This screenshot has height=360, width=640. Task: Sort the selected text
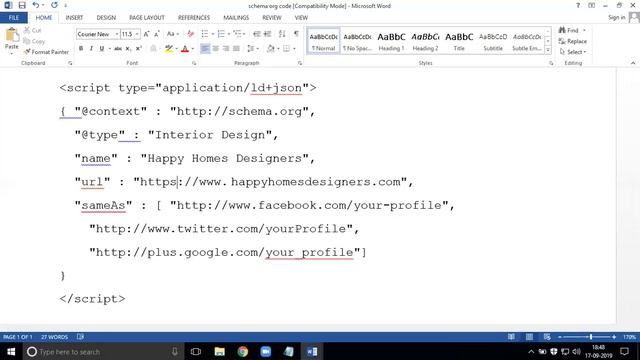(x=282, y=34)
